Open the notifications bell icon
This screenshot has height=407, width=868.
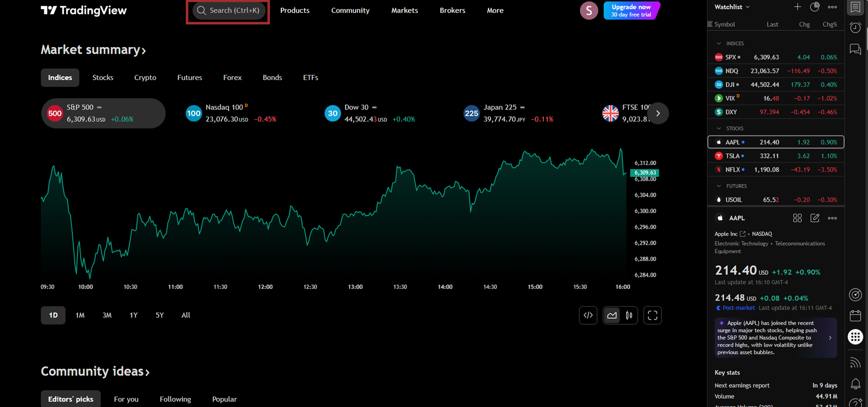pos(855,384)
